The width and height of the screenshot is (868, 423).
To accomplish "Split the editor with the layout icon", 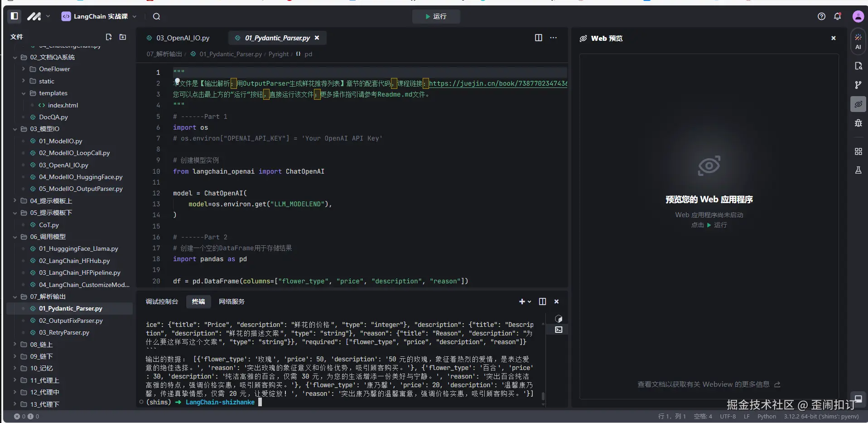I will 538,38.
